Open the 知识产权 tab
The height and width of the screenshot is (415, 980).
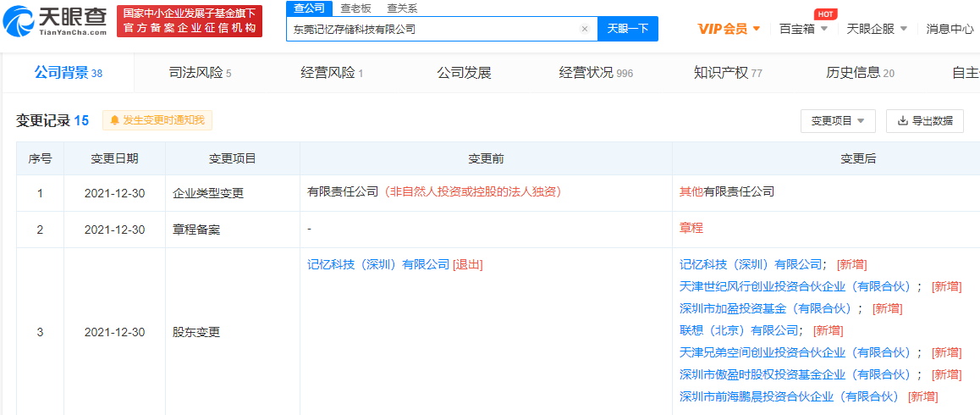coord(728,73)
